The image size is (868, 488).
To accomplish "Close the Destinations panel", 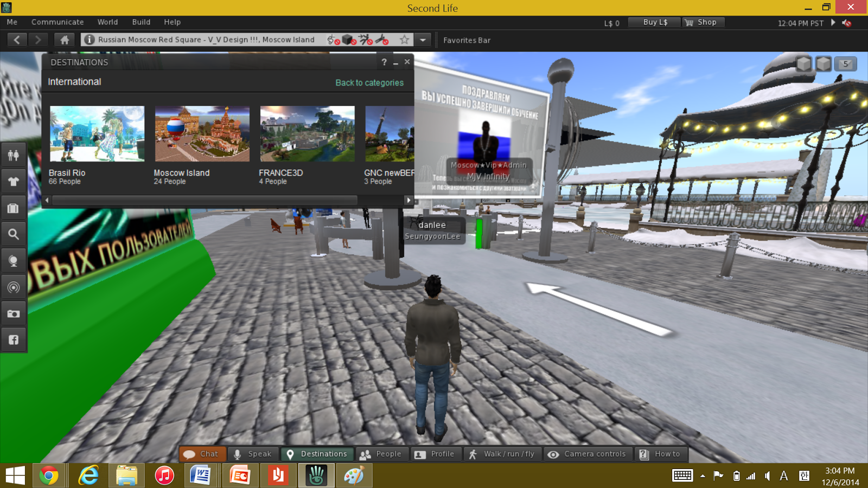I will click(407, 62).
